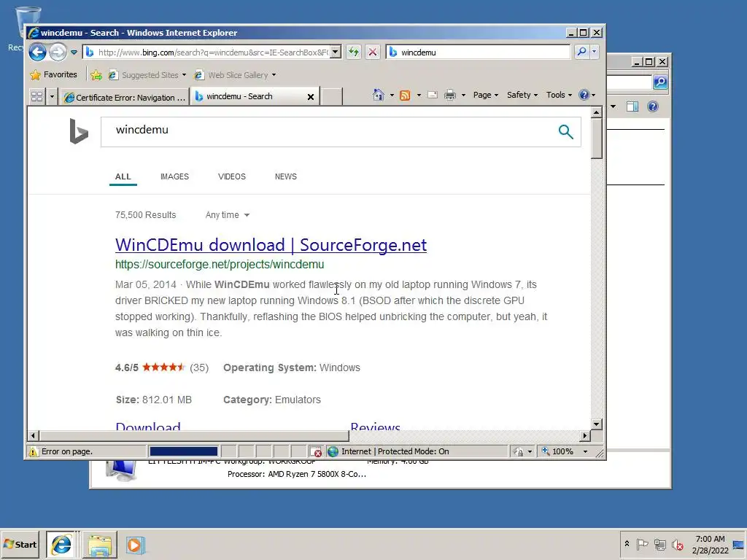Click the RSS Feeds icon
The height and width of the screenshot is (560, 747).
pyautogui.click(x=405, y=96)
